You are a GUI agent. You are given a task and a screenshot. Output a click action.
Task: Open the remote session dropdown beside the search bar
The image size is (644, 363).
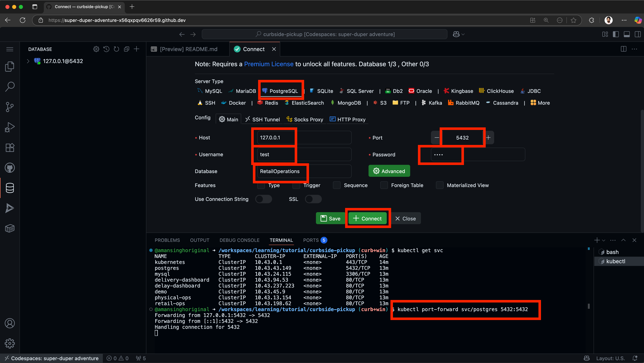[459, 34]
